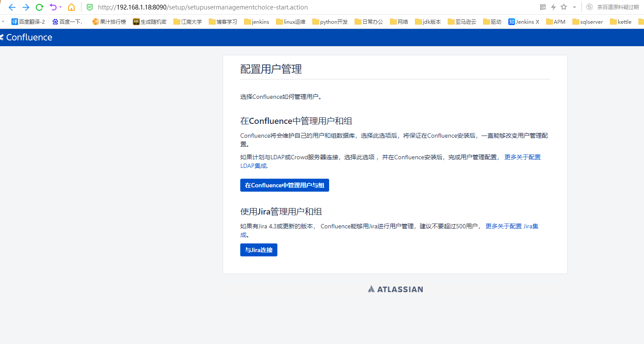Viewport: 644px width, 344px height.
Task: Open the 江南大学 bookmark folder
Action: (x=188, y=22)
